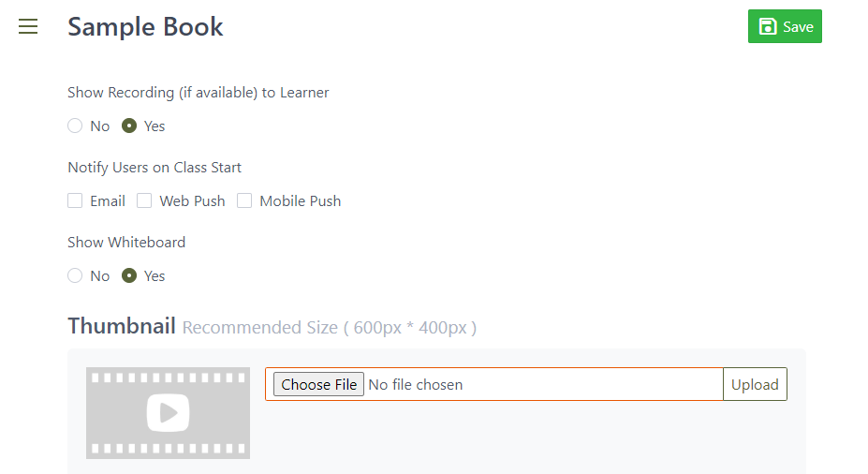Tick the Web Push checkbox
The width and height of the screenshot is (868, 474).
click(x=144, y=200)
